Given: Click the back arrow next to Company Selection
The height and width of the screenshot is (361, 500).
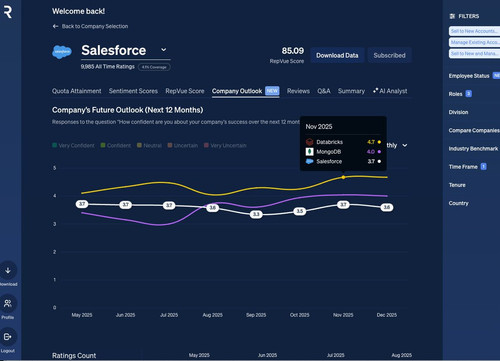Looking at the screenshot, I should [55, 26].
